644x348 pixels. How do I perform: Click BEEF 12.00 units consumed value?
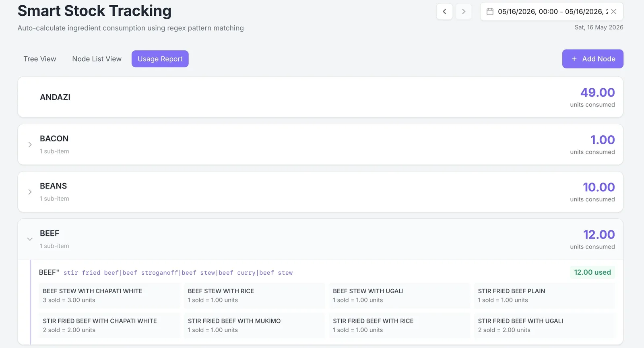(x=599, y=234)
